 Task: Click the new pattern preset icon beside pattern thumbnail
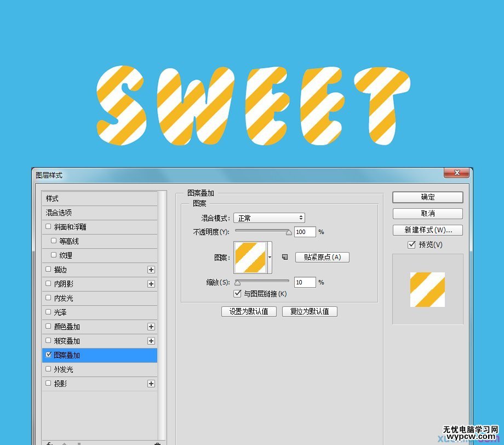pyautogui.click(x=283, y=256)
